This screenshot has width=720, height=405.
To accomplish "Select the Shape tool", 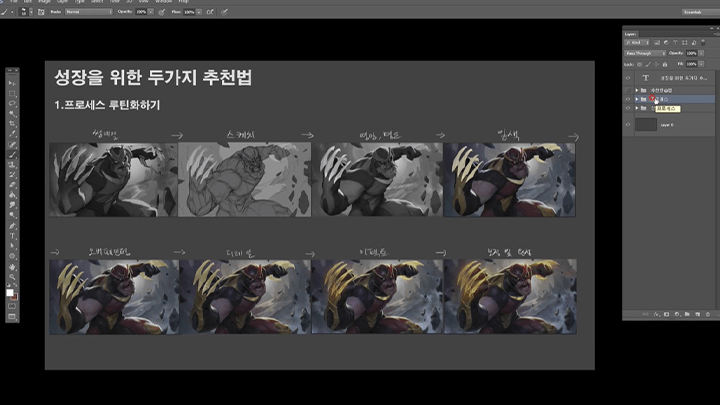I will [12, 256].
